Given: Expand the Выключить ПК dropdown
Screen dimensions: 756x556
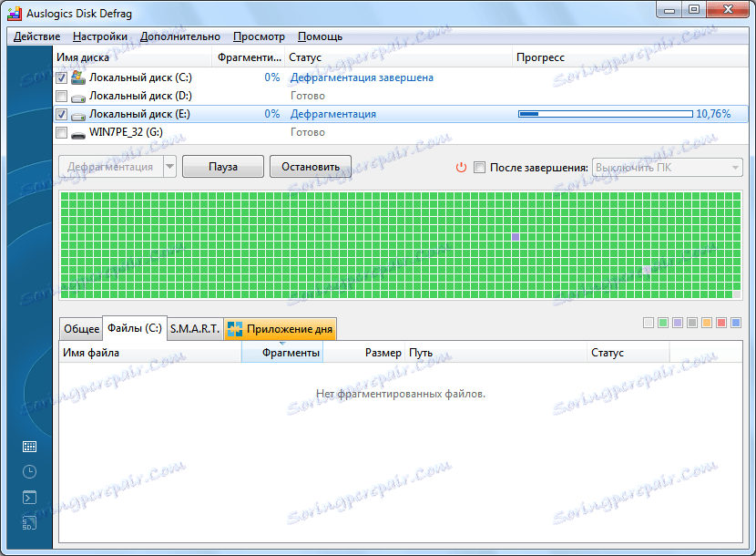Looking at the screenshot, I should coord(735,168).
